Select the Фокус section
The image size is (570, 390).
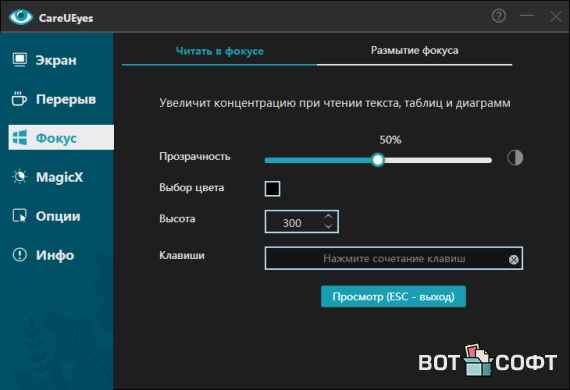pos(61,137)
